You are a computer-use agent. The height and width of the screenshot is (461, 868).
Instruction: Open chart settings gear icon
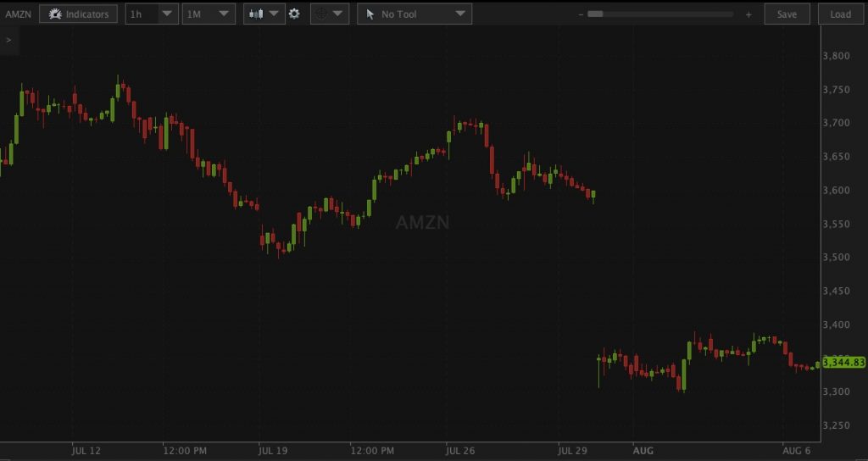tap(294, 14)
